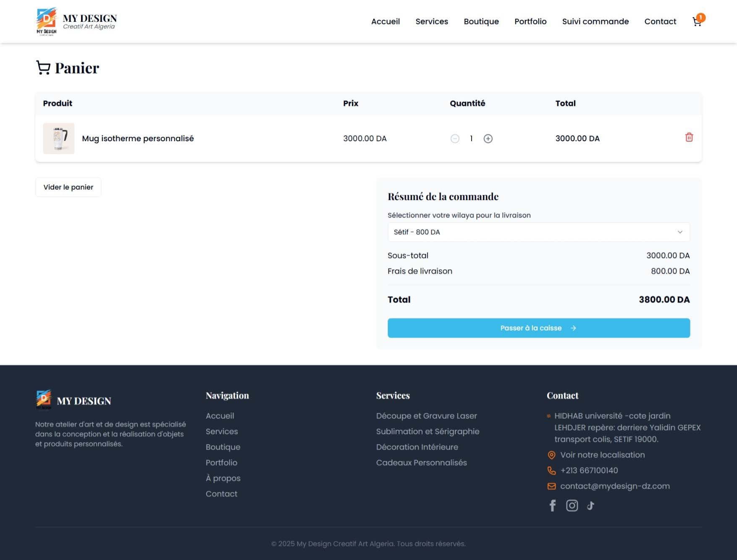Delete the mug with the trash icon
The width and height of the screenshot is (737, 560).
click(689, 138)
